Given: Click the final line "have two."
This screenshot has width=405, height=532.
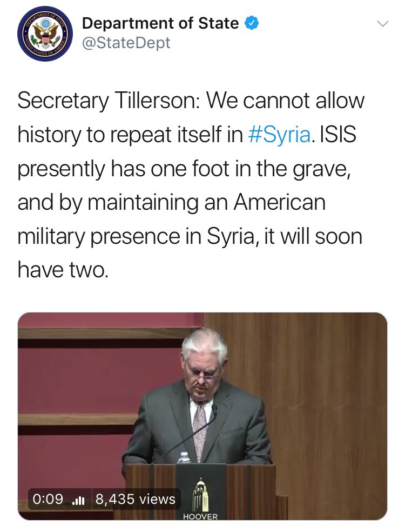Looking at the screenshot, I should click(x=63, y=270).
